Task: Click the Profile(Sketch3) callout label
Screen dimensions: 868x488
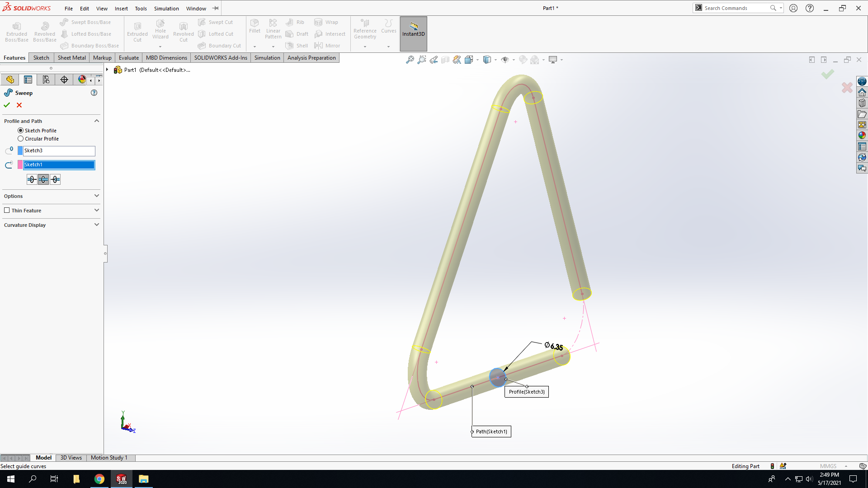Action: click(526, 392)
